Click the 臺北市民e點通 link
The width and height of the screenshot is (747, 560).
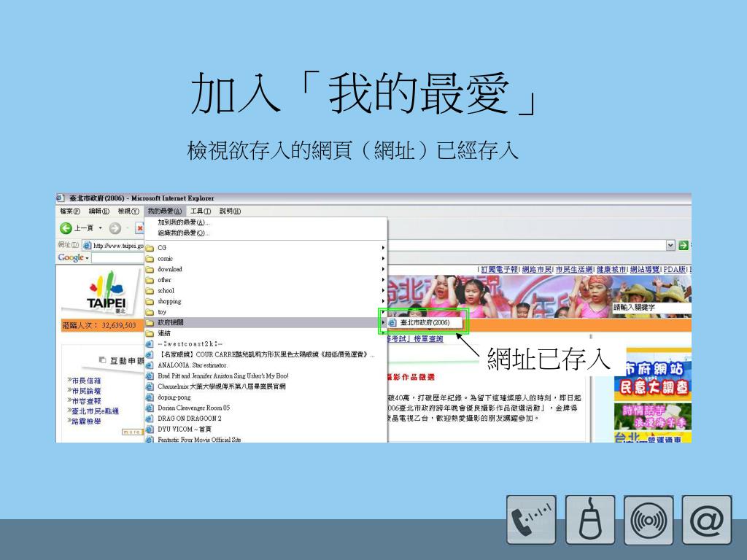coord(95,411)
